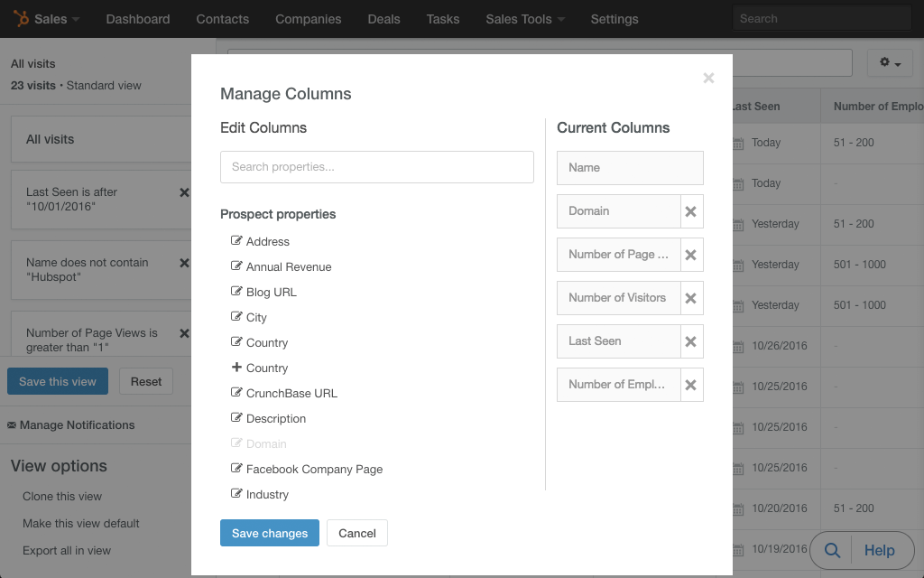Screen dimensions: 924x578
Task: Open the Deals menu item
Action: pos(383,19)
